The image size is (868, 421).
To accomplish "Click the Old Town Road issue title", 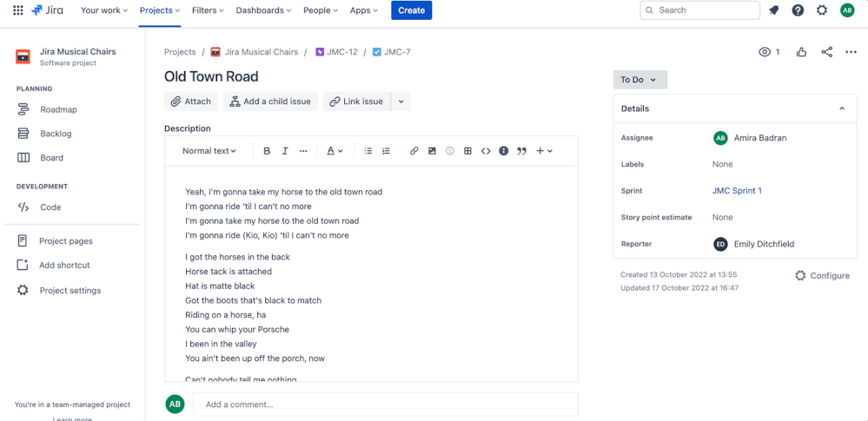I will point(211,76).
